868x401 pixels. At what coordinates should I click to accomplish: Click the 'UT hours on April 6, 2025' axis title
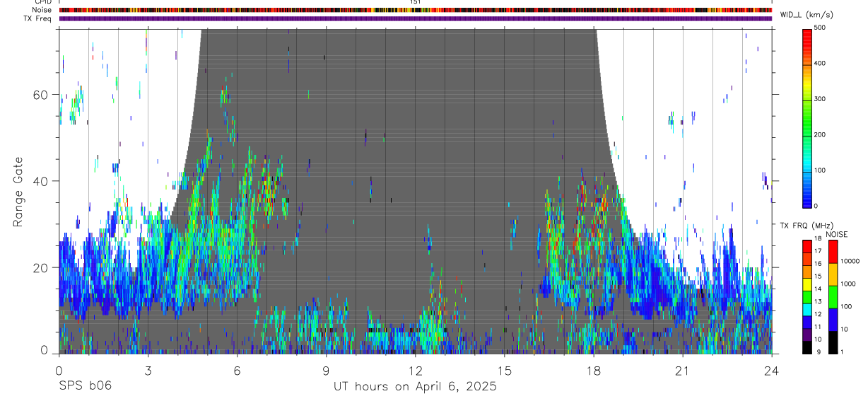(x=415, y=386)
